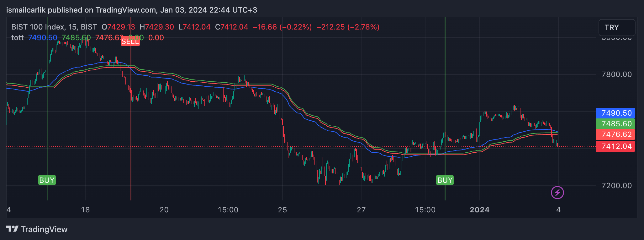This screenshot has width=644, height=240.
Task: Click the 18 date axis label
Action: (x=85, y=210)
